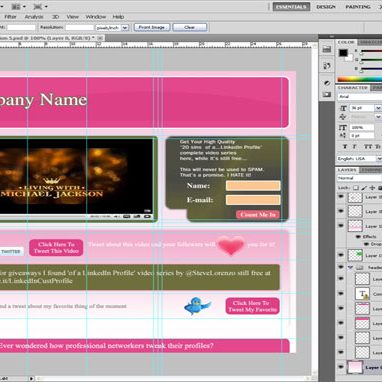The height and width of the screenshot is (382, 382).
Task: Click the black foreground color swatch
Action: tap(343, 53)
